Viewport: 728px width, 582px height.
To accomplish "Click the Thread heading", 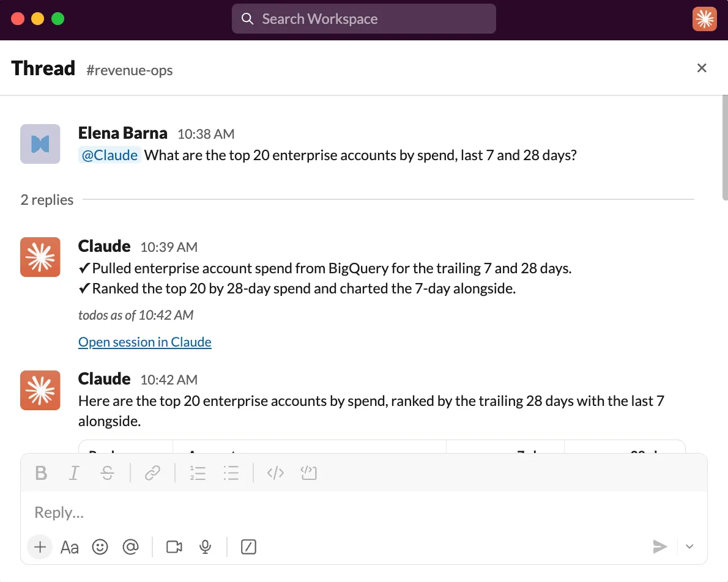I will point(43,68).
